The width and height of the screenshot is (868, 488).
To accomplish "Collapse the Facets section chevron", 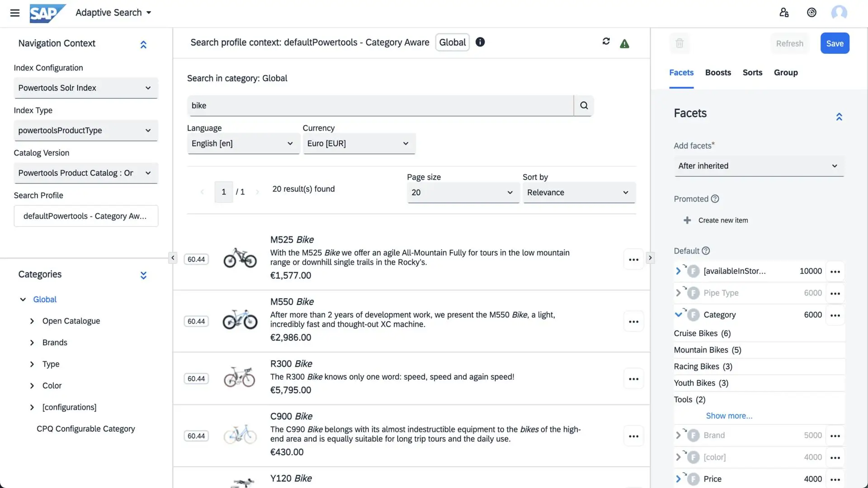I will (839, 117).
